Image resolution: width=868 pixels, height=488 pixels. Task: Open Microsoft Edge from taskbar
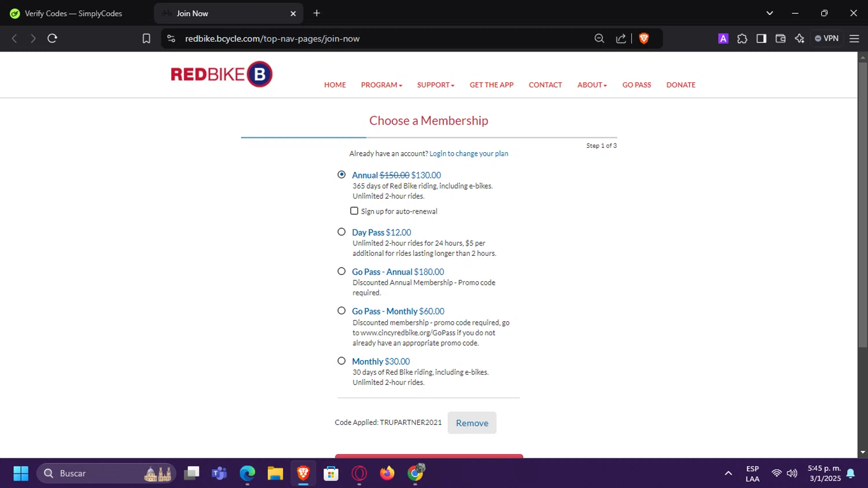tap(247, 474)
